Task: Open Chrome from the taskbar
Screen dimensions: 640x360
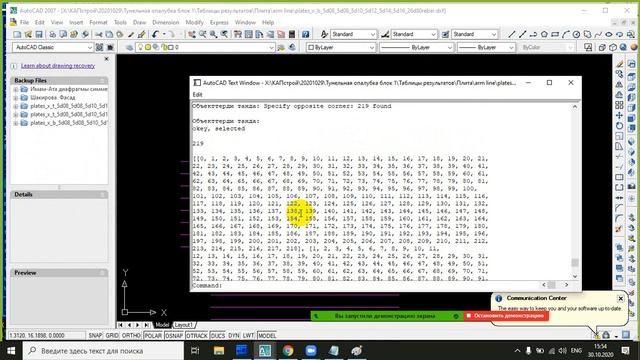Action: (x=288, y=351)
